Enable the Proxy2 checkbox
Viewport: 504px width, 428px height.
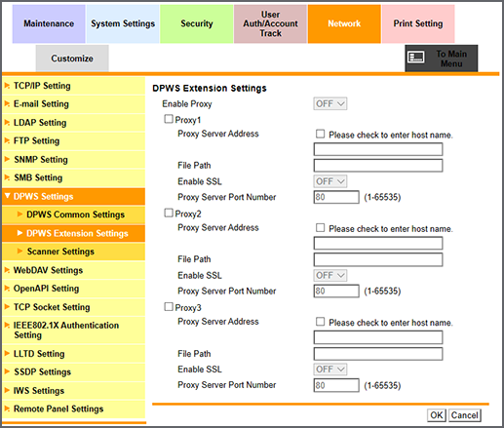(169, 213)
